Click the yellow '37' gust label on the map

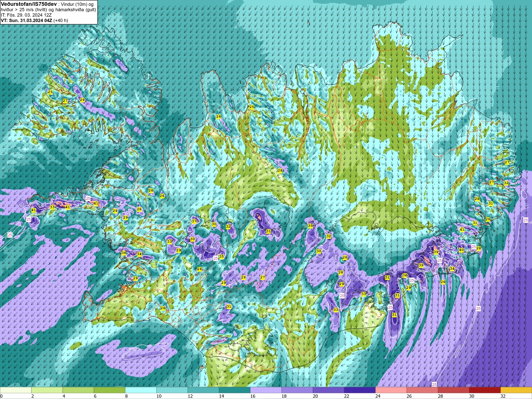point(194,221)
